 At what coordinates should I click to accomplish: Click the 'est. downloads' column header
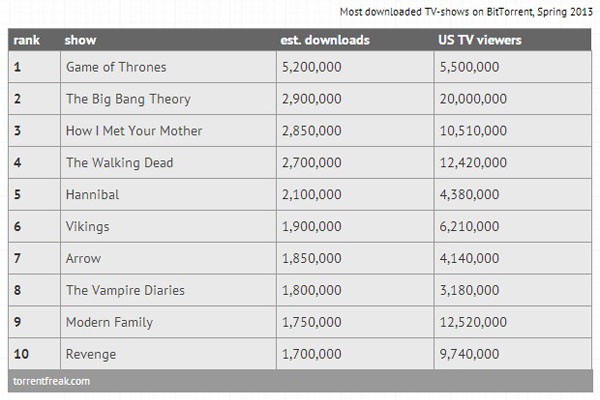point(325,40)
